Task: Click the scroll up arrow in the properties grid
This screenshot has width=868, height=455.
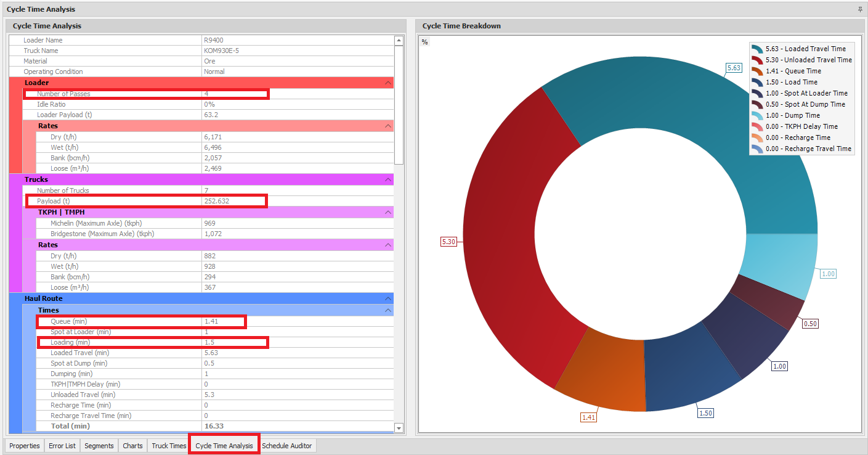Action: [x=399, y=41]
